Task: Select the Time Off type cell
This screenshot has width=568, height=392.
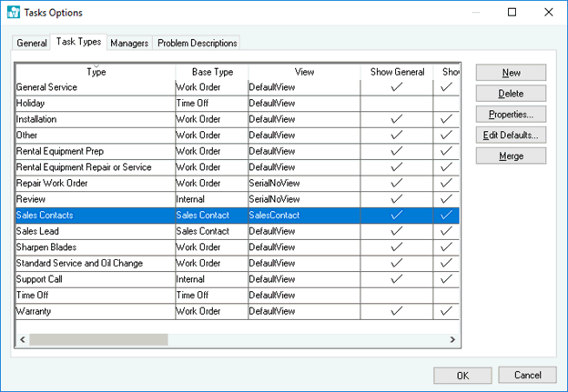Action: pos(96,295)
